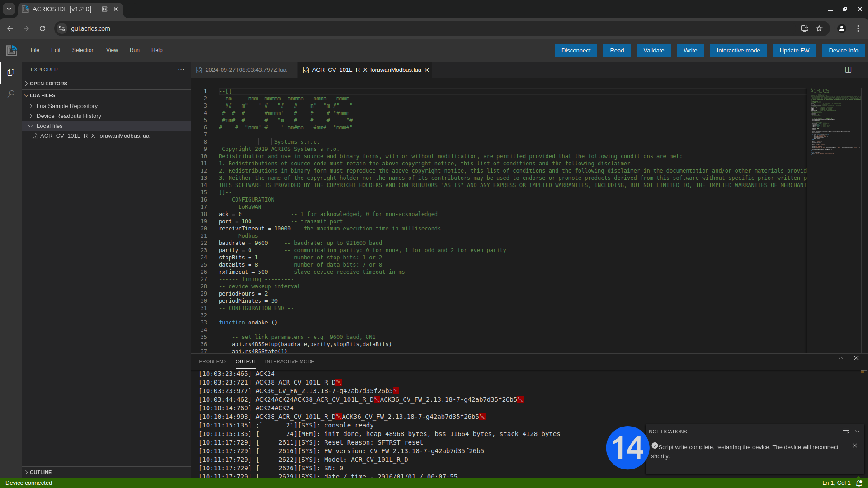
Task: Click the Update FW button
Action: [794, 50]
